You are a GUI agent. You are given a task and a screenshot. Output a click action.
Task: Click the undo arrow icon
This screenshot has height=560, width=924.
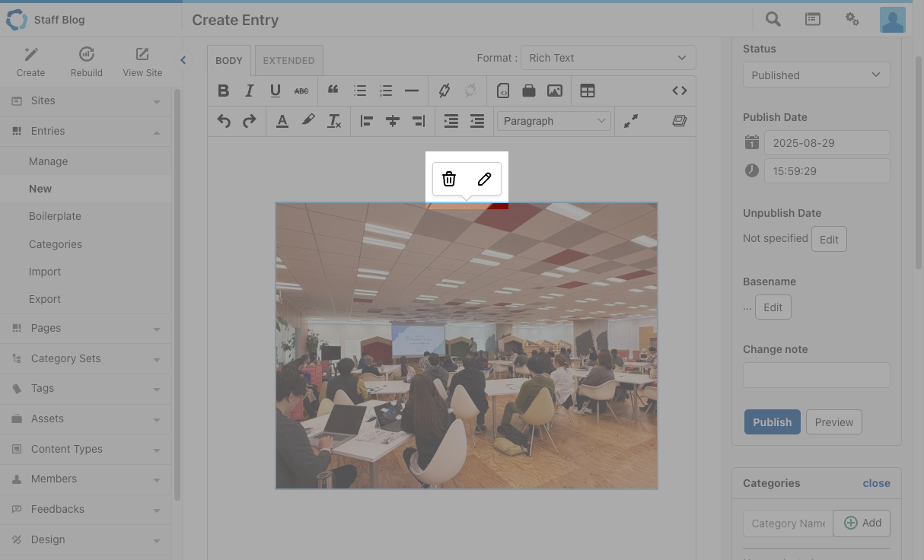(223, 121)
